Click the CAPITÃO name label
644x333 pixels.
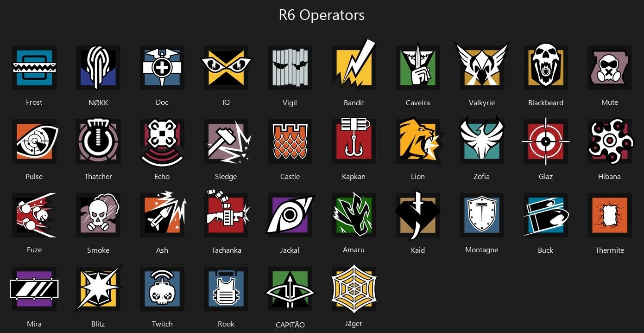click(290, 325)
